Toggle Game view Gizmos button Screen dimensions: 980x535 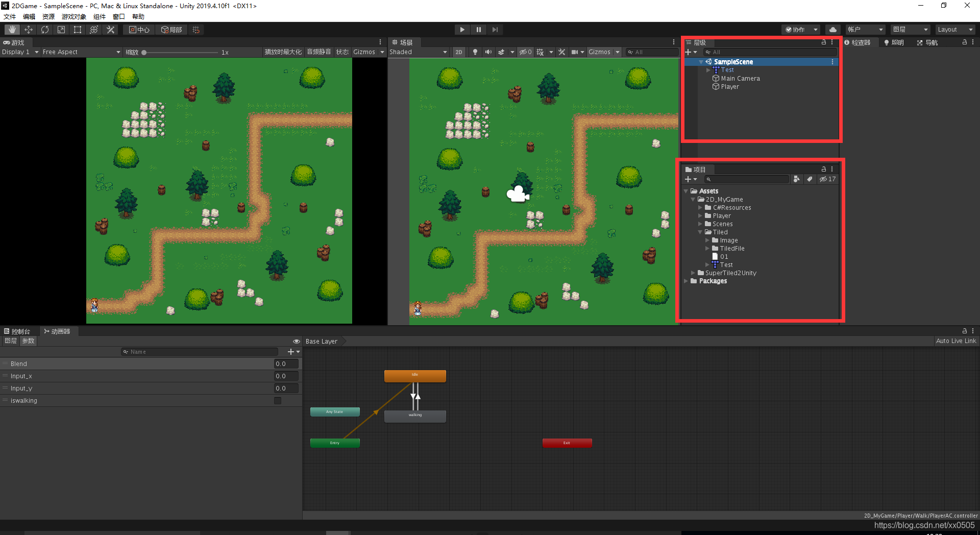[x=364, y=52]
